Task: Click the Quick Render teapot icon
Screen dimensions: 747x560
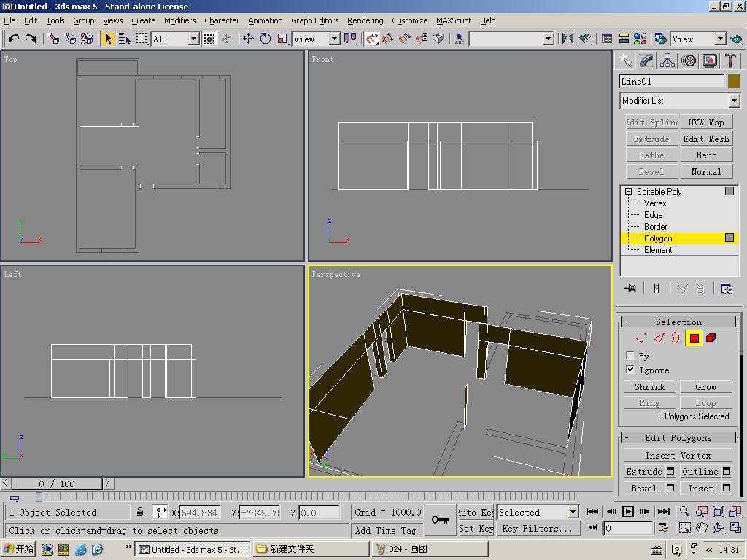Action: tap(737, 39)
